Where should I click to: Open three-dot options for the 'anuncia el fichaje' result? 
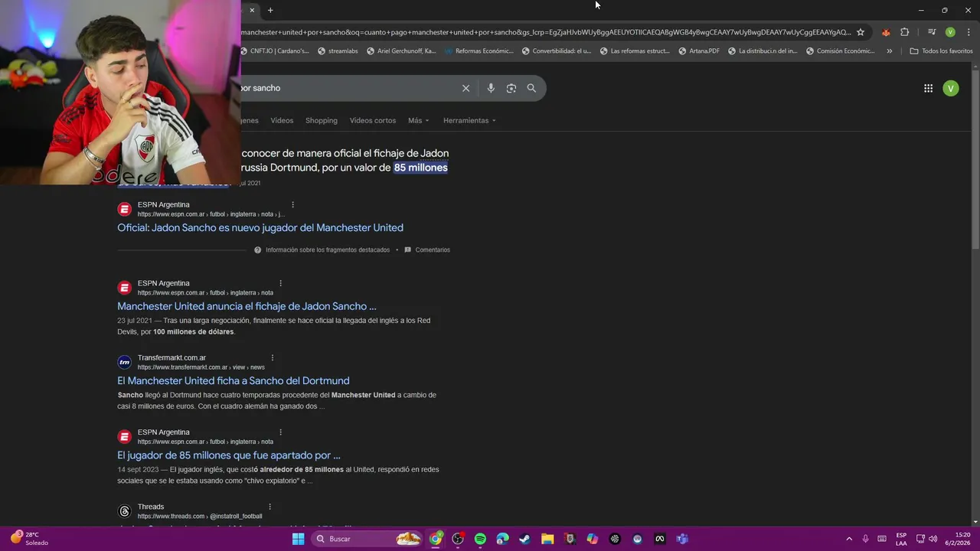pyautogui.click(x=280, y=283)
